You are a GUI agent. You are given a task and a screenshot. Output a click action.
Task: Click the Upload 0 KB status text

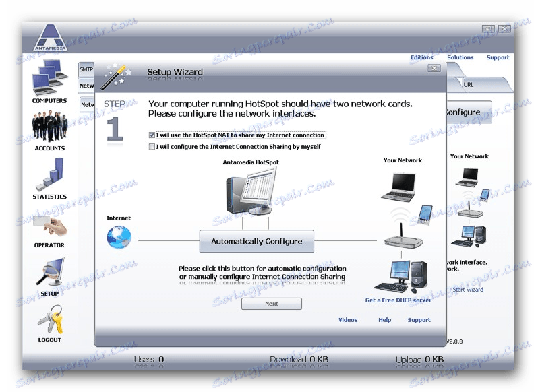[420, 360]
